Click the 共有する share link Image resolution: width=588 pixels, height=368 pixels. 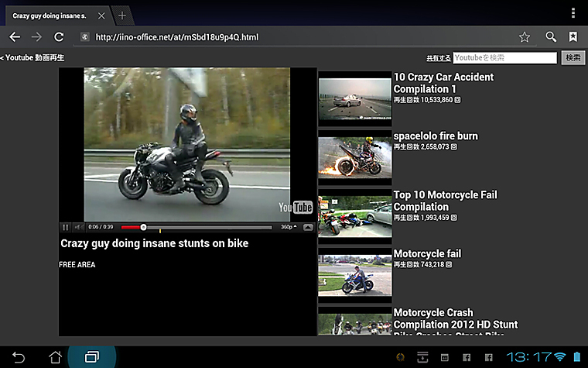coord(439,58)
